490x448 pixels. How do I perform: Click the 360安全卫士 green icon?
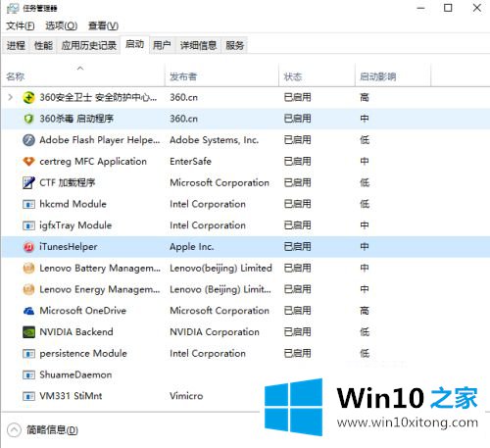point(28,97)
